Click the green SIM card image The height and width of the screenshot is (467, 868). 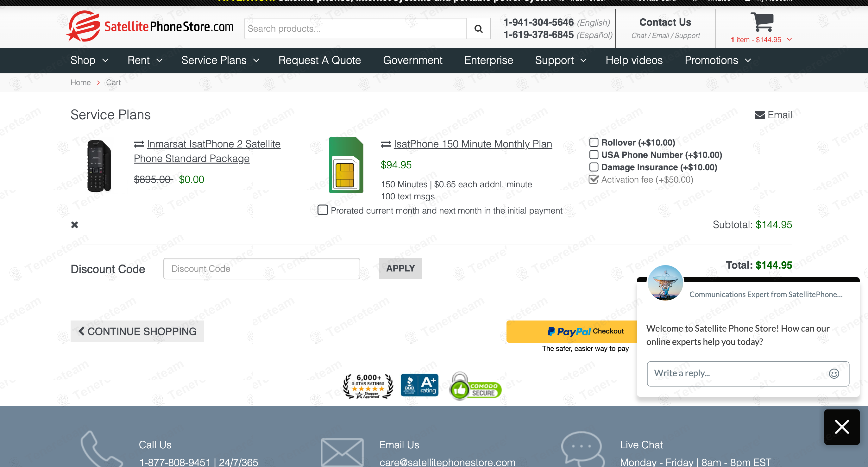click(x=346, y=165)
